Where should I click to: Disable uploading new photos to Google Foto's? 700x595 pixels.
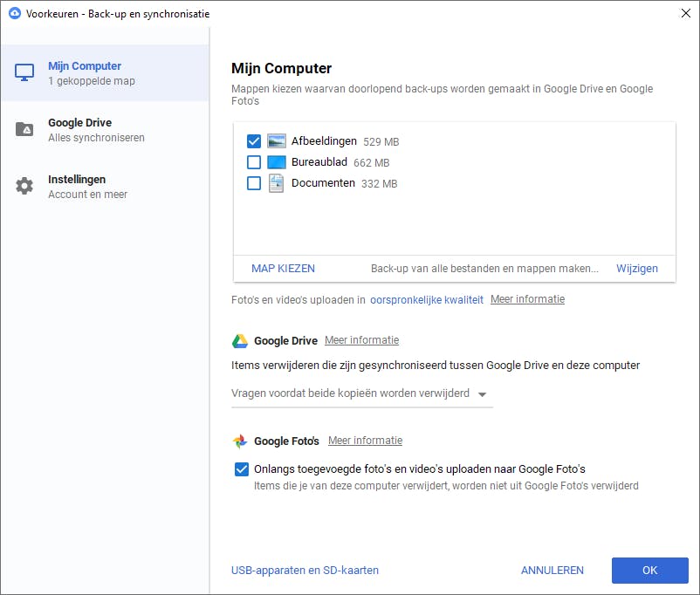pyautogui.click(x=242, y=468)
